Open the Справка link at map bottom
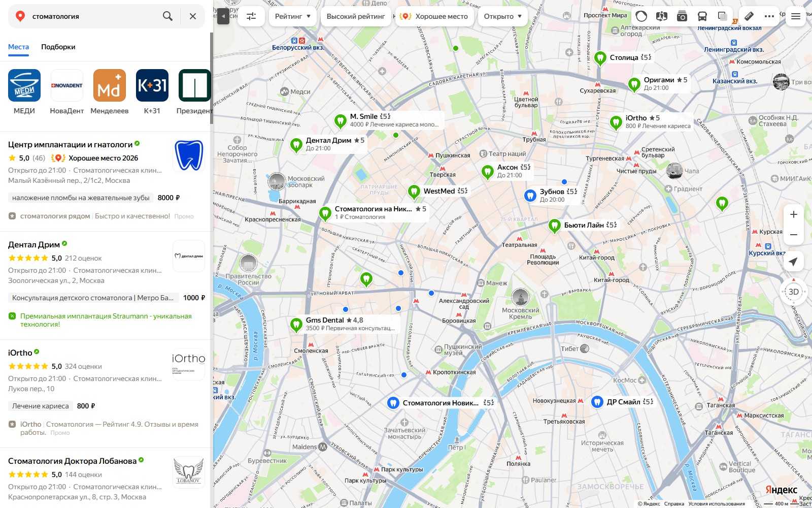 (x=674, y=504)
